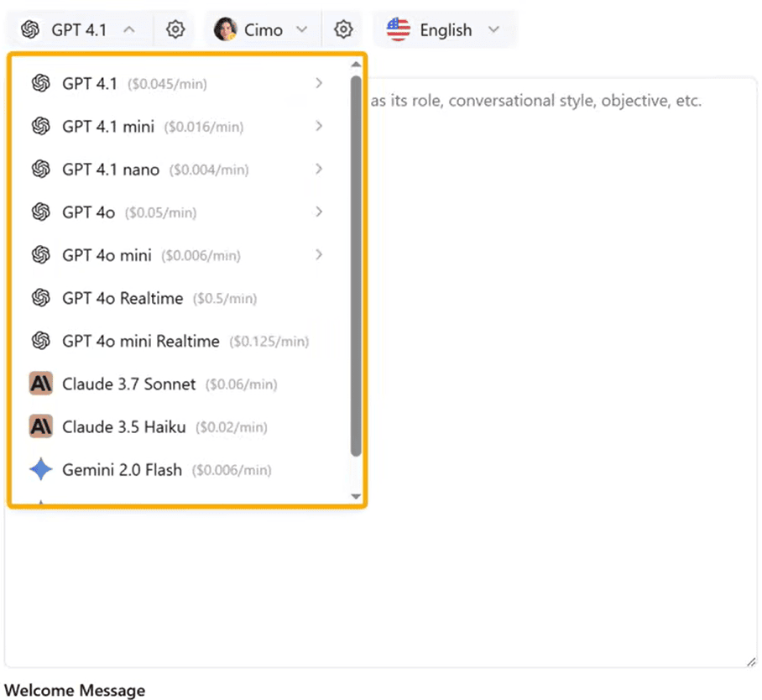Select GPT 4o mini from the model list

click(x=107, y=255)
